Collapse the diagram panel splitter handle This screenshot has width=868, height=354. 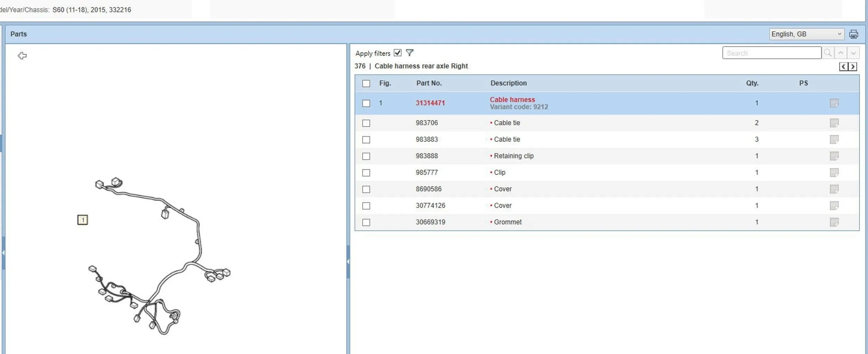point(348,261)
